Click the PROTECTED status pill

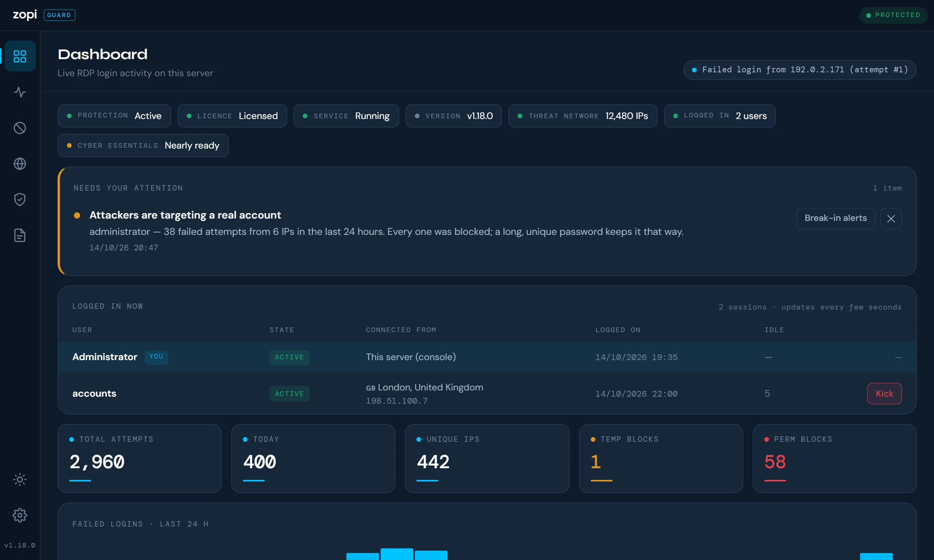[x=893, y=15]
